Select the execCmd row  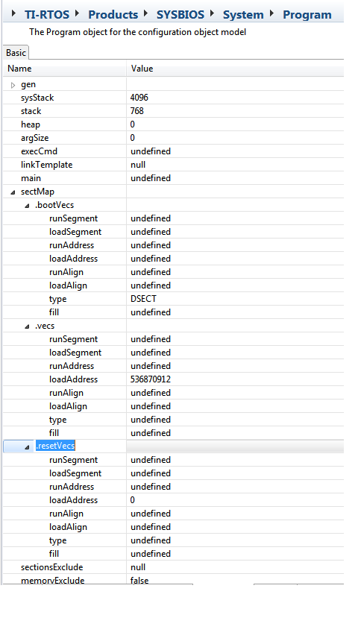click(174, 151)
